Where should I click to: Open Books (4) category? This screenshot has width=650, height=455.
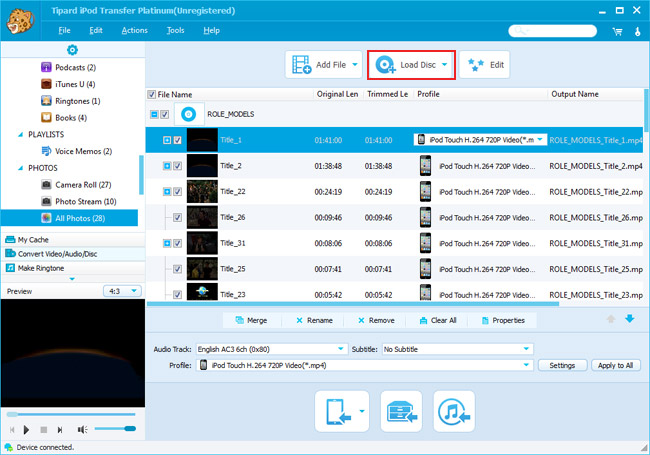click(64, 118)
